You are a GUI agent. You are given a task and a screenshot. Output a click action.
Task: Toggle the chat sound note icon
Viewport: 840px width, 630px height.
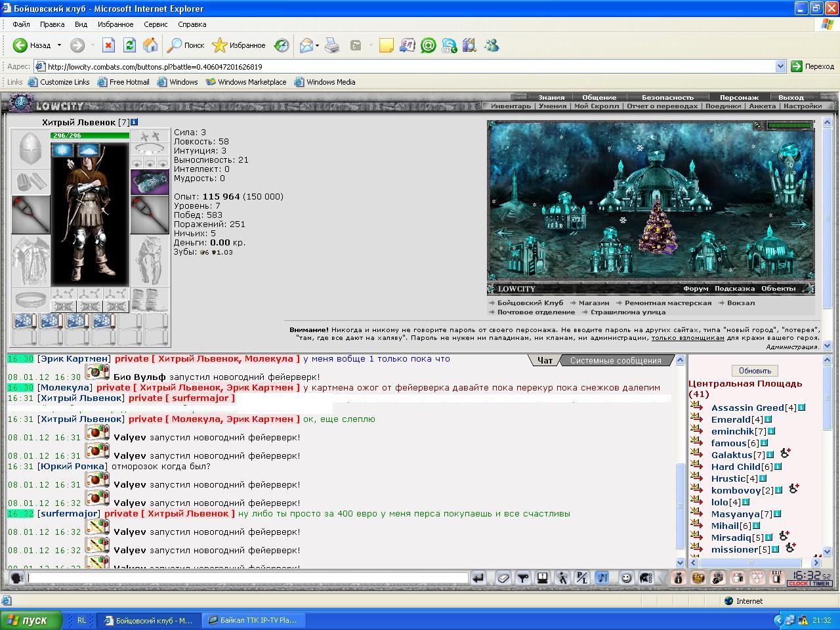[x=602, y=577]
